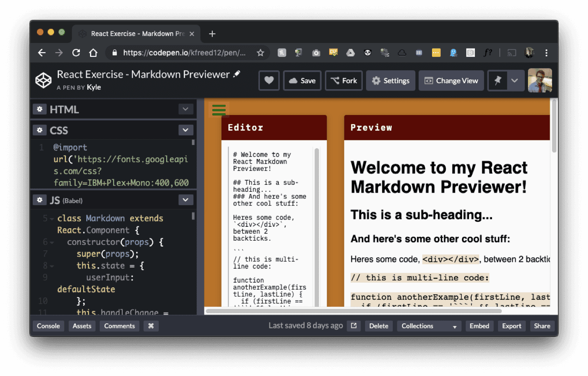588x376 pixels.
Task: Click the f? font finder extension
Action: tap(488, 53)
